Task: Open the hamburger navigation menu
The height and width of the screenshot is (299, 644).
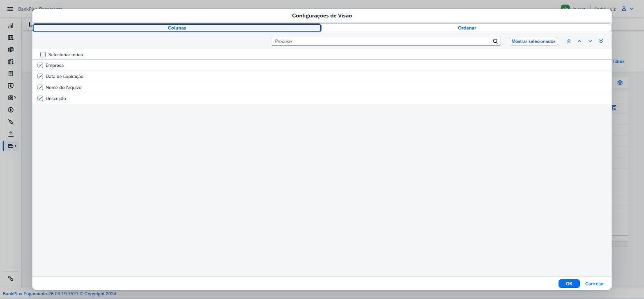Action: tap(10, 9)
